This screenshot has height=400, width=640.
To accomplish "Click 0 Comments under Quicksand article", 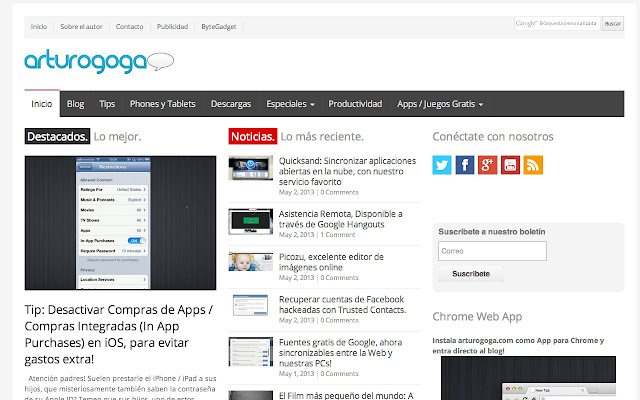I will coord(339,192).
